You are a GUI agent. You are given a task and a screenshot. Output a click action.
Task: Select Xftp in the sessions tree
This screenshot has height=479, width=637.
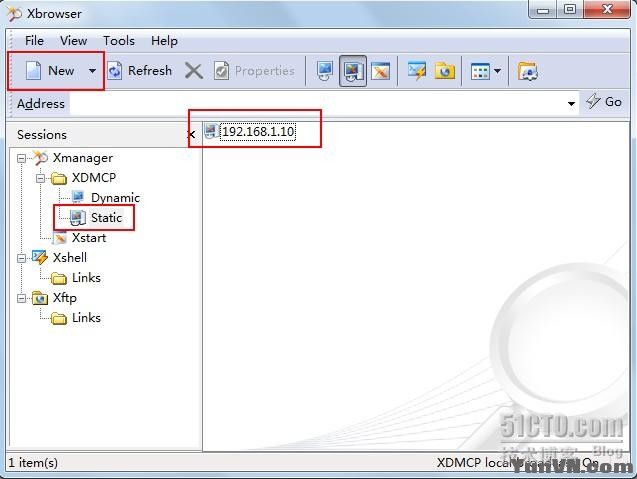pyautogui.click(x=65, y=298)
